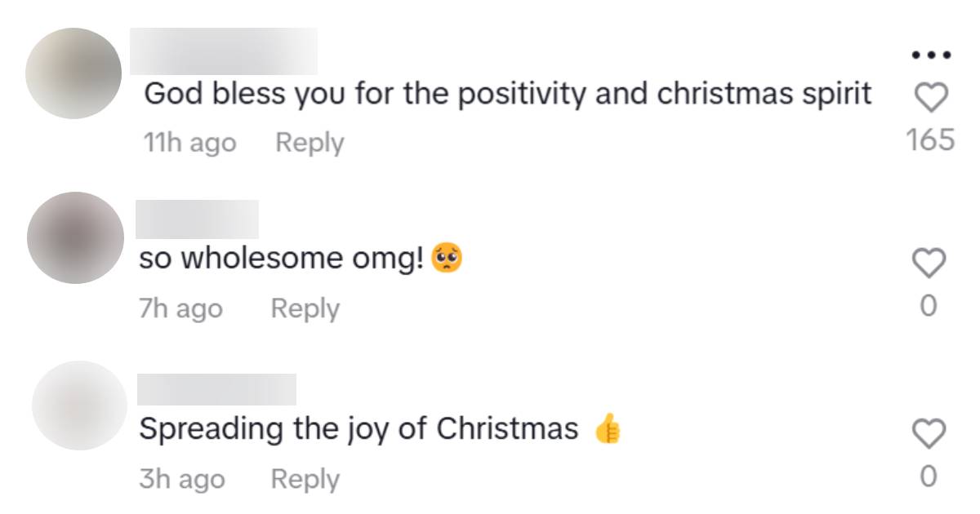Click the username above "God bless you" comment
The width and height of the screenshot is (980, 514).
point(224,51)
